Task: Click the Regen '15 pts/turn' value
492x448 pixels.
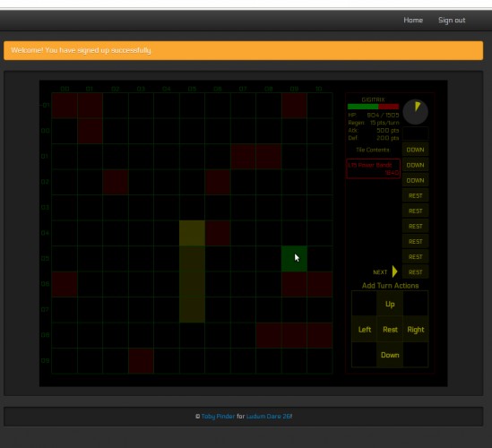Action: click(x=384, y=123)
